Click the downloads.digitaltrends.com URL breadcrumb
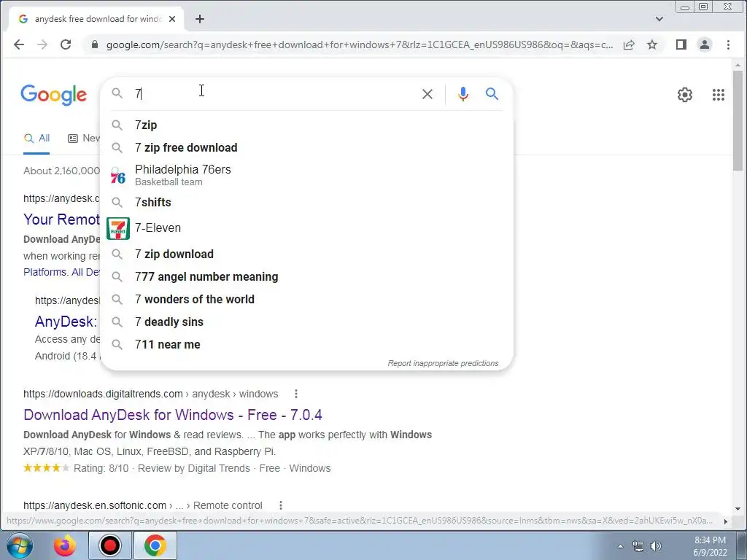This screenshot has width=747, height=560. (x=150, y=394)
